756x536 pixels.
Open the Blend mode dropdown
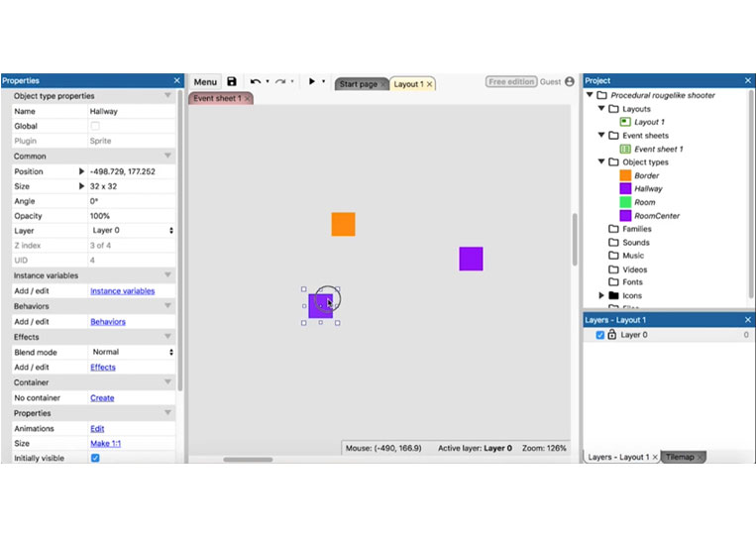(132, 352)
